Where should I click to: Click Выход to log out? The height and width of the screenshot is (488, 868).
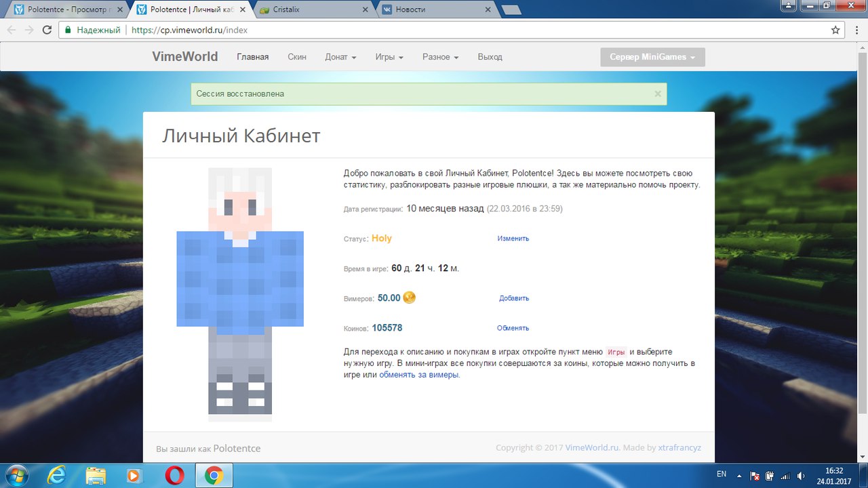(x=490, y=57)
